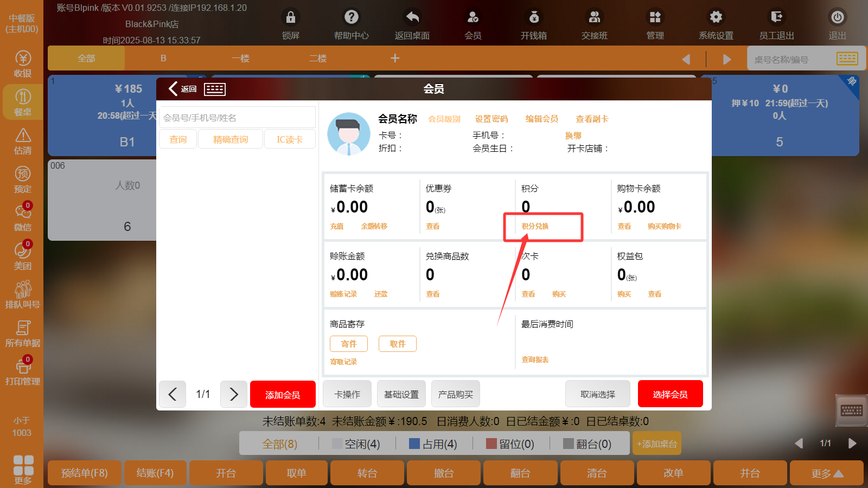Open the shift handover icon

(x=595, y=18)
